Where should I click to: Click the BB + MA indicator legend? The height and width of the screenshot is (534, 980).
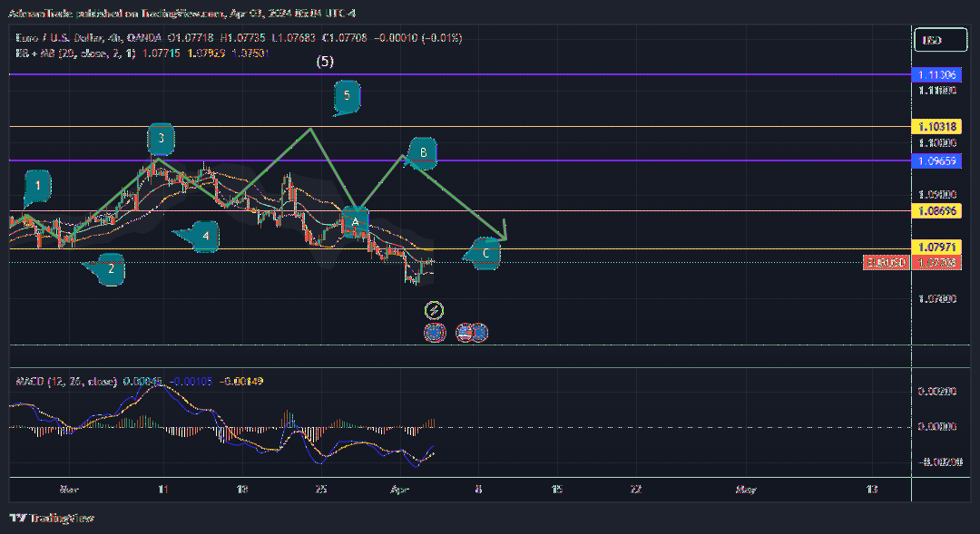pyautogui.click(x=75, y=53)
